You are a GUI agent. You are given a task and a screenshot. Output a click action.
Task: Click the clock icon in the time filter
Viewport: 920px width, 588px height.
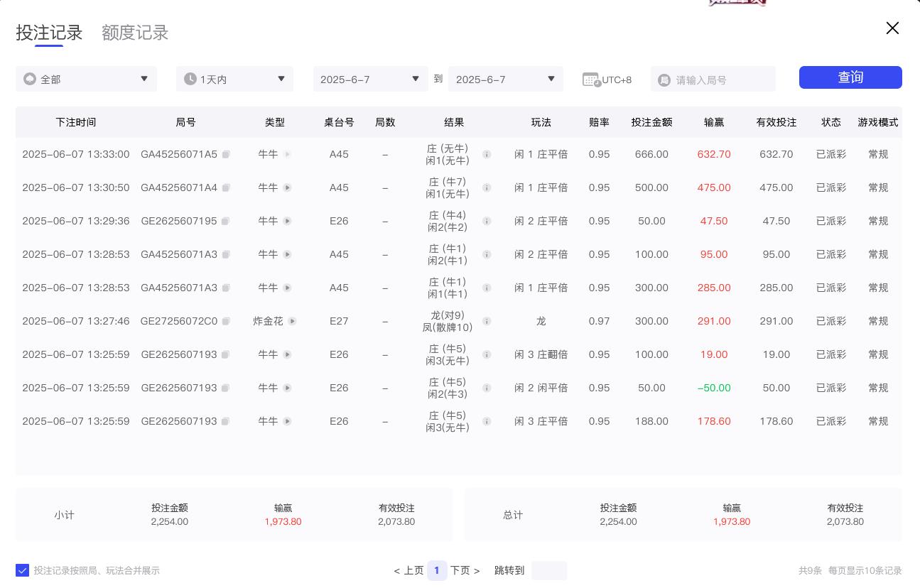(x=190, y=79)
